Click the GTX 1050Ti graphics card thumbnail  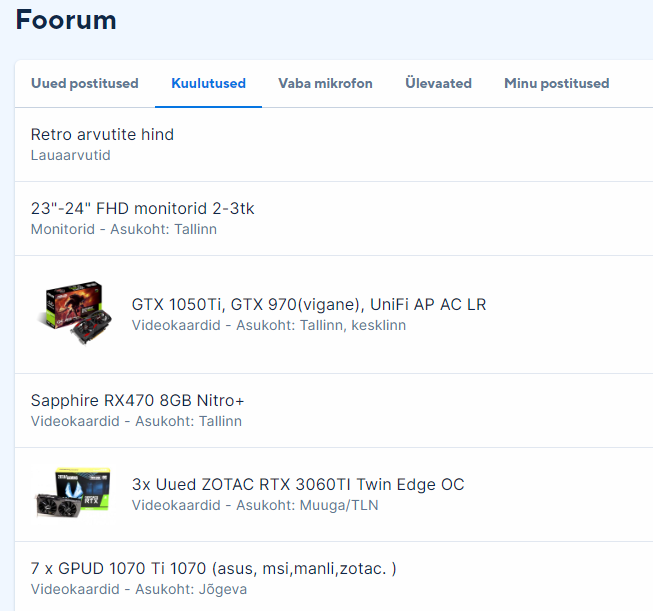click(75, 313)
